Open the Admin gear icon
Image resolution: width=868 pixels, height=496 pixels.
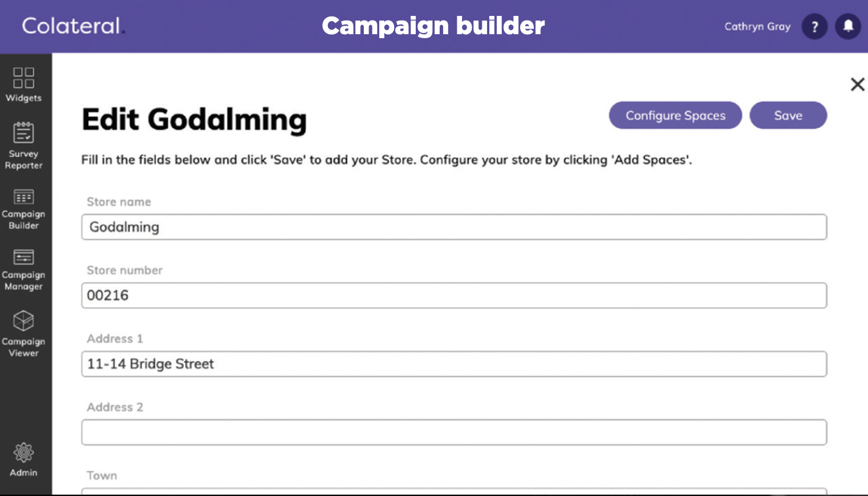click(x=23, y=453)
